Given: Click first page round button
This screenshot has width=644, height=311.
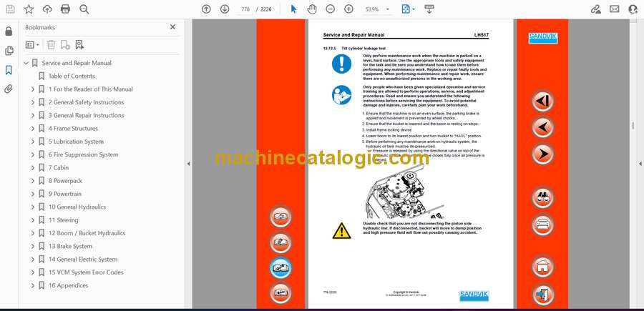Looking at the screenshot, I should pos(542,101).
